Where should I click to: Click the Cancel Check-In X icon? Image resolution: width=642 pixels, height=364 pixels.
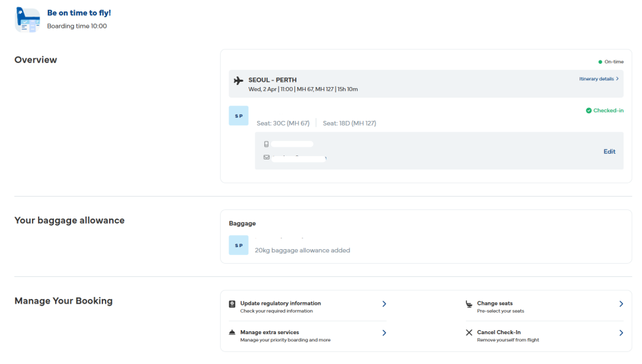(x=469, y=333)
